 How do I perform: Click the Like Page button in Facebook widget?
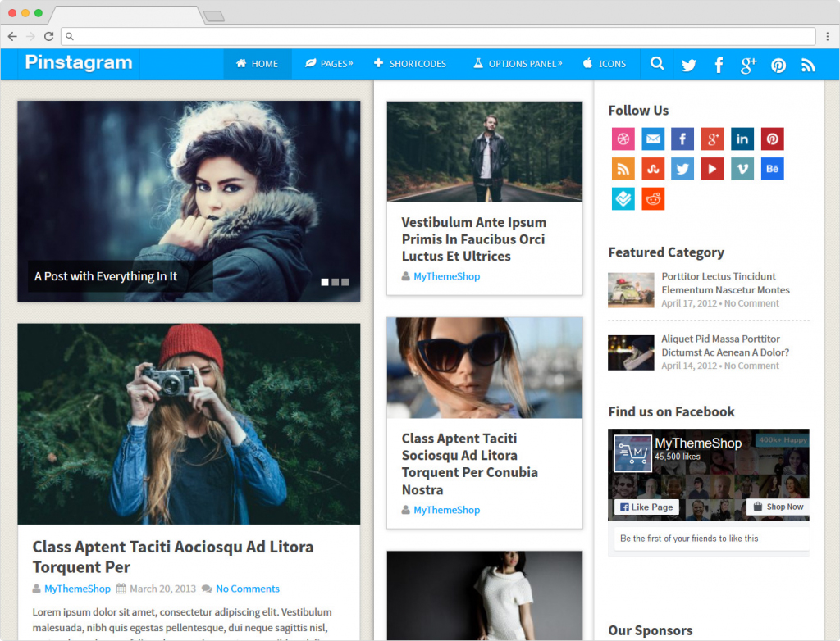point(646,507)
